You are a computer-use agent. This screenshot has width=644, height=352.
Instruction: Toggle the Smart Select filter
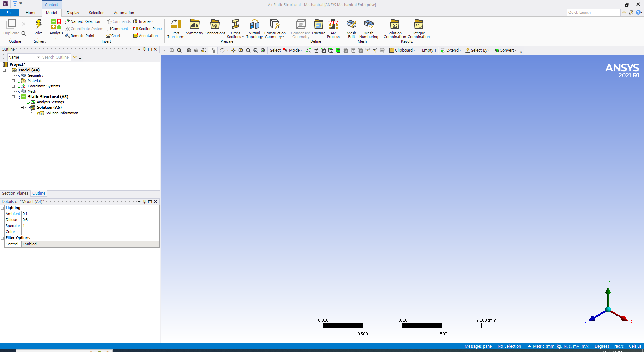point(309,50)
